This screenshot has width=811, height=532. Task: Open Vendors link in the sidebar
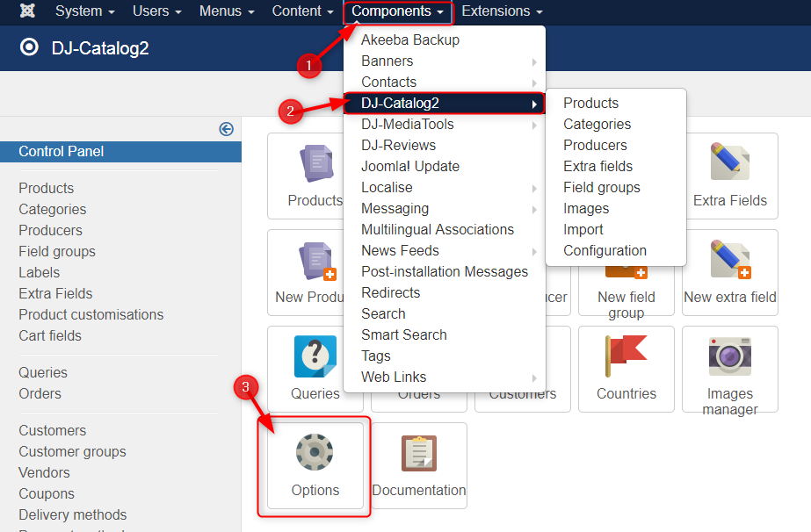click(x=44, y=473)
